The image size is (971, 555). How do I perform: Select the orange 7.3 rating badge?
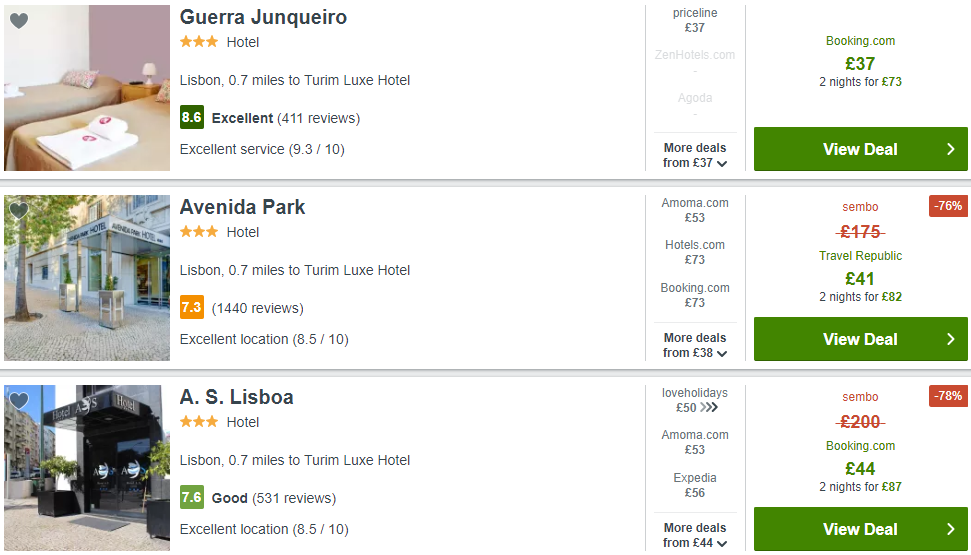(x=192, y=307)
